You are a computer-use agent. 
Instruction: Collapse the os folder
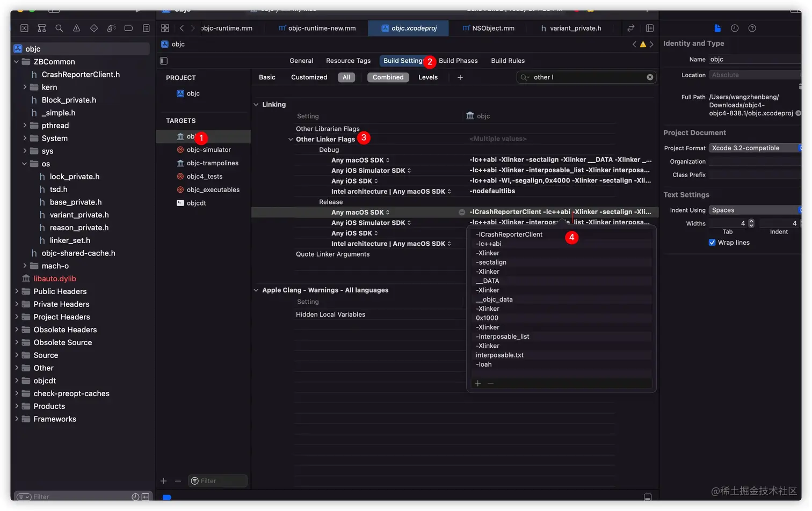point(25,164)
